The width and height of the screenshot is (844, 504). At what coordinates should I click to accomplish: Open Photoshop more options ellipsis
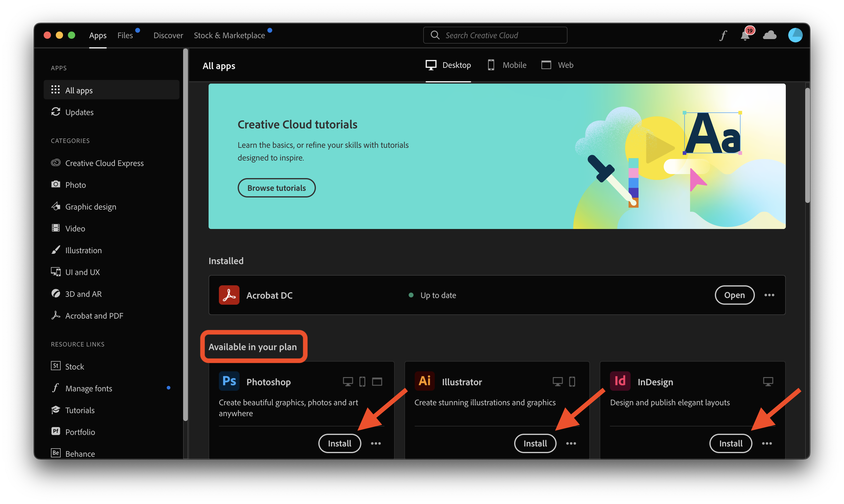(x=376, y=443)
